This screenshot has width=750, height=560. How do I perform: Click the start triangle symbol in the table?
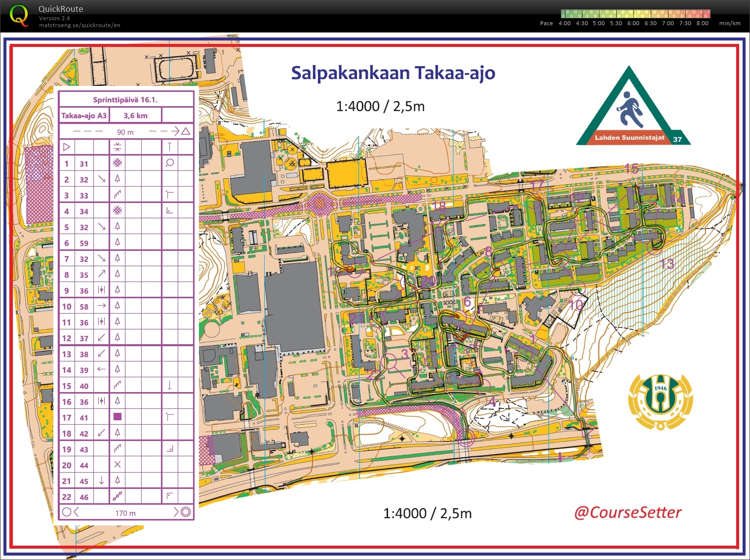pyautogui.click(x=67, y=147)
